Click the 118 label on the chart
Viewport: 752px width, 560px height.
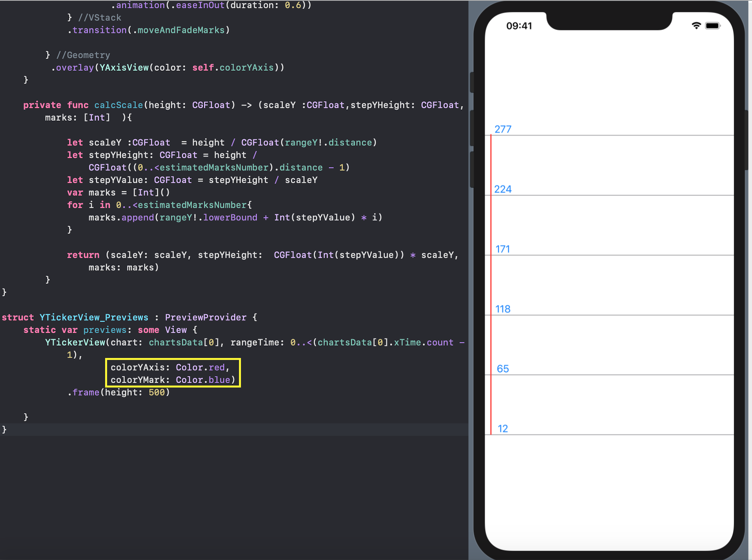503,309
